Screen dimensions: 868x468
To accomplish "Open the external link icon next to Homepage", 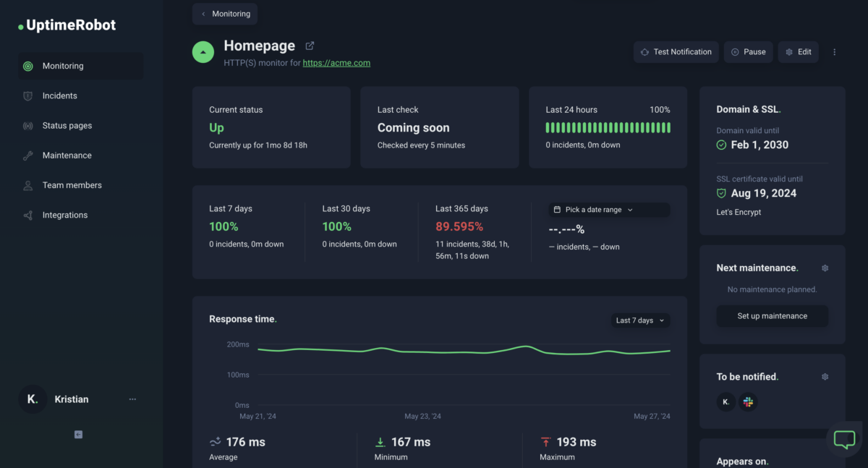I will 310,45.
